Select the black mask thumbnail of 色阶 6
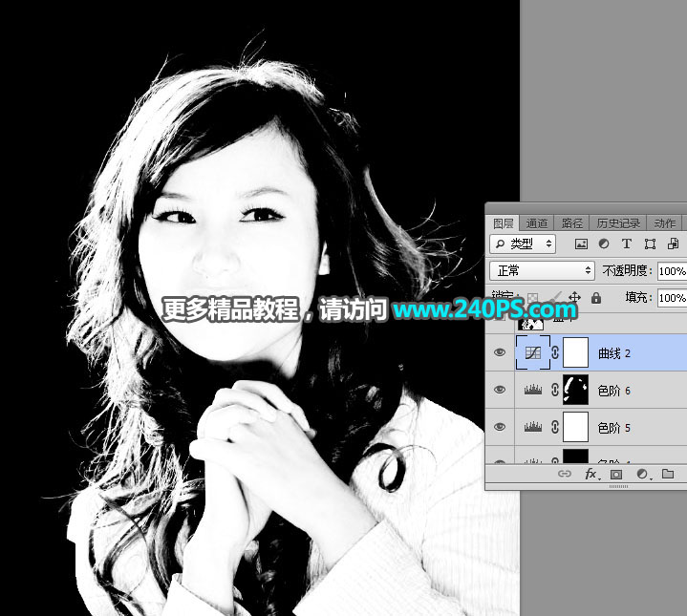 575,390
